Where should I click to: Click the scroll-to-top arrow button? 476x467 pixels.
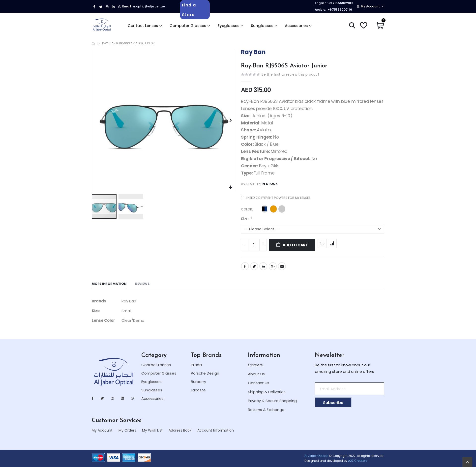pyautogui.click(x=467, y=462)
